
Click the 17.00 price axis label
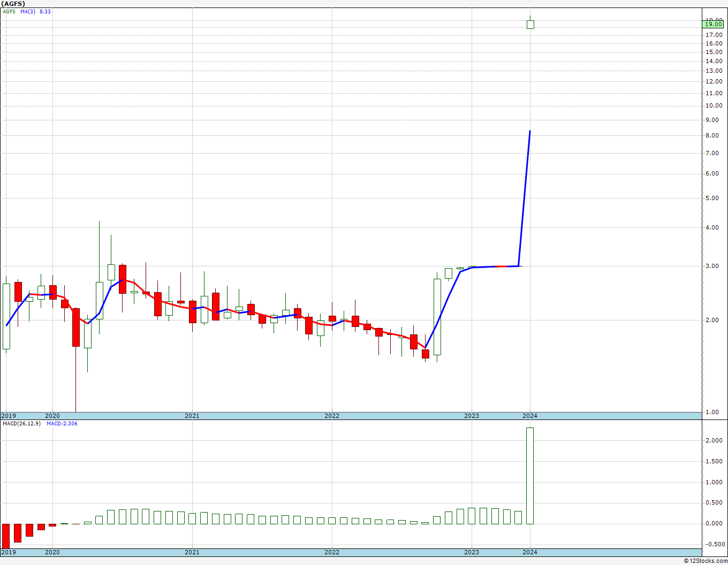(x=714, y=35)
